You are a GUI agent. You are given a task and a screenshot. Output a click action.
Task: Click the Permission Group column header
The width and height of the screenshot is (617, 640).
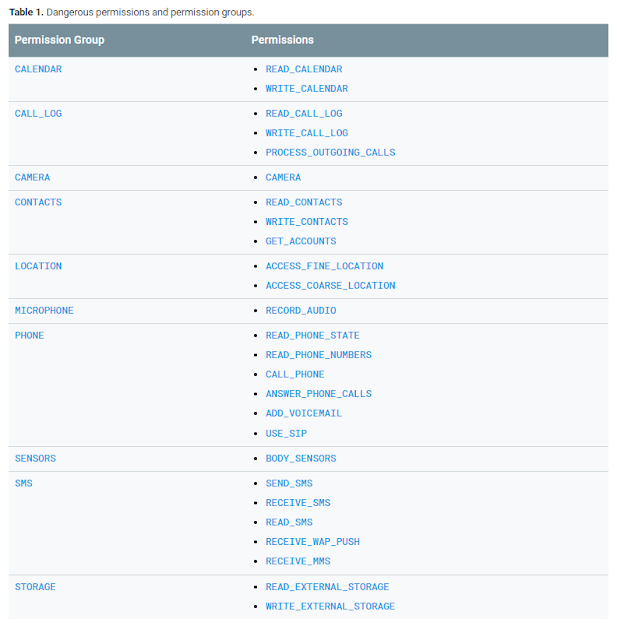(60, 40)
